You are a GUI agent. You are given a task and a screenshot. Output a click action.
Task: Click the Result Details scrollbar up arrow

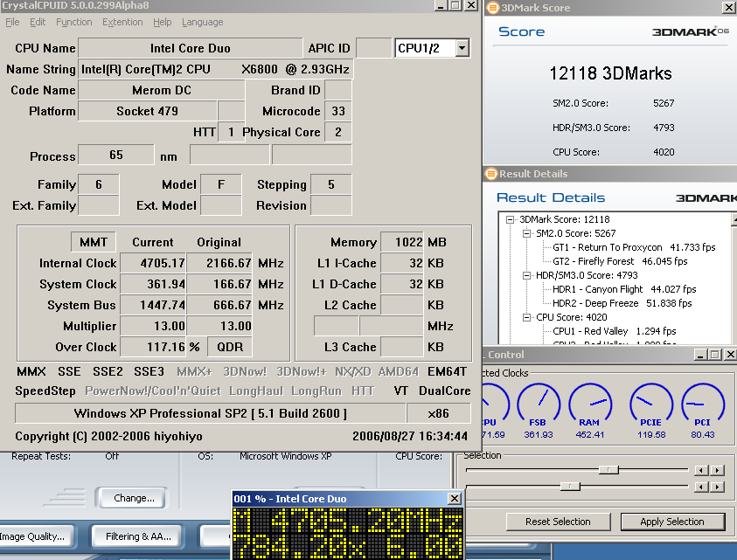734,219
